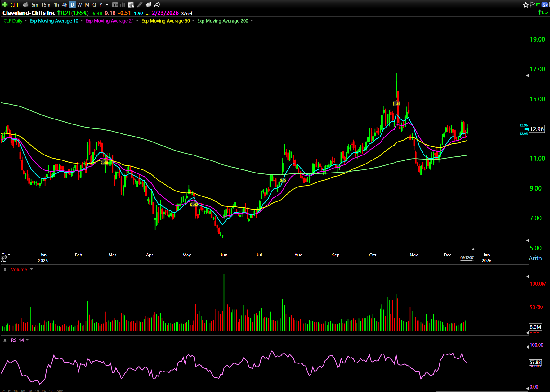Toggle the Arith price scale mode
The width and height of the screenshot is (550, 392).
click(535, 258)
